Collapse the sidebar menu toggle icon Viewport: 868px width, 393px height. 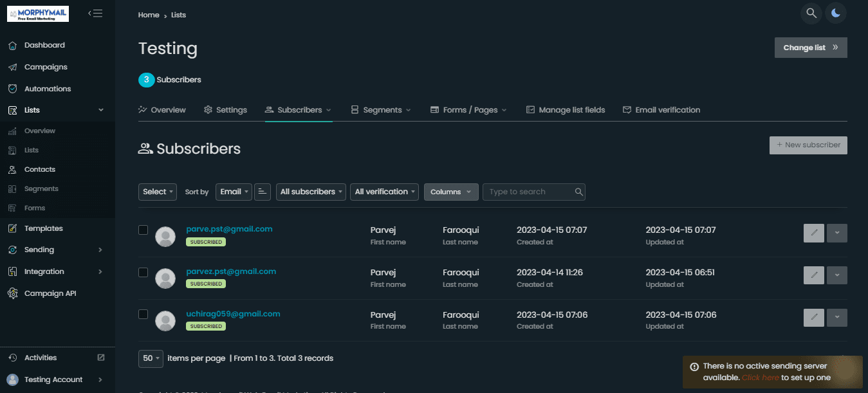tap(95, 13)
